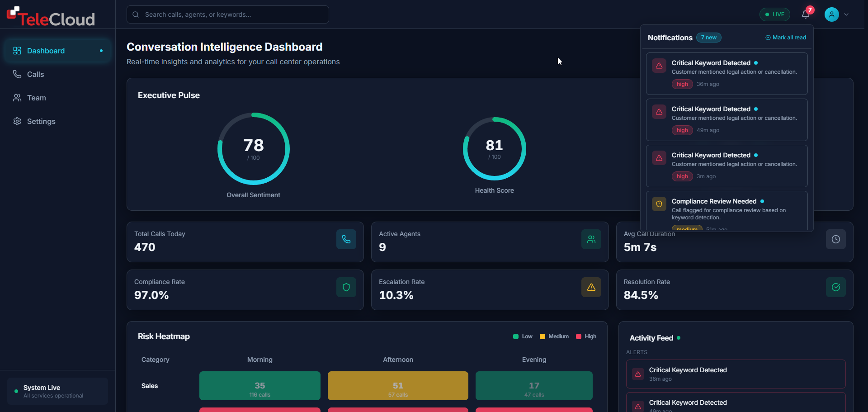Click the notification bell icon
Screen dimensions: 868x412
pyautogui.click(x=806, y=14)
